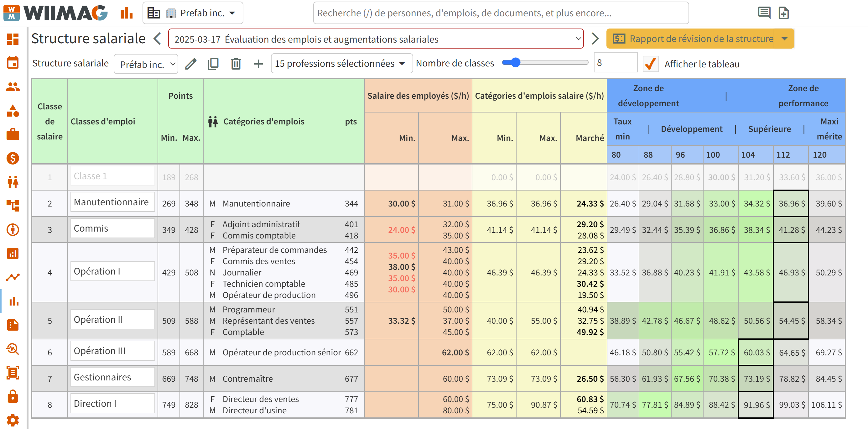Click the trash delete structure icon
Image resolution: width=868 pixels, height=429 pixels.
236,64
